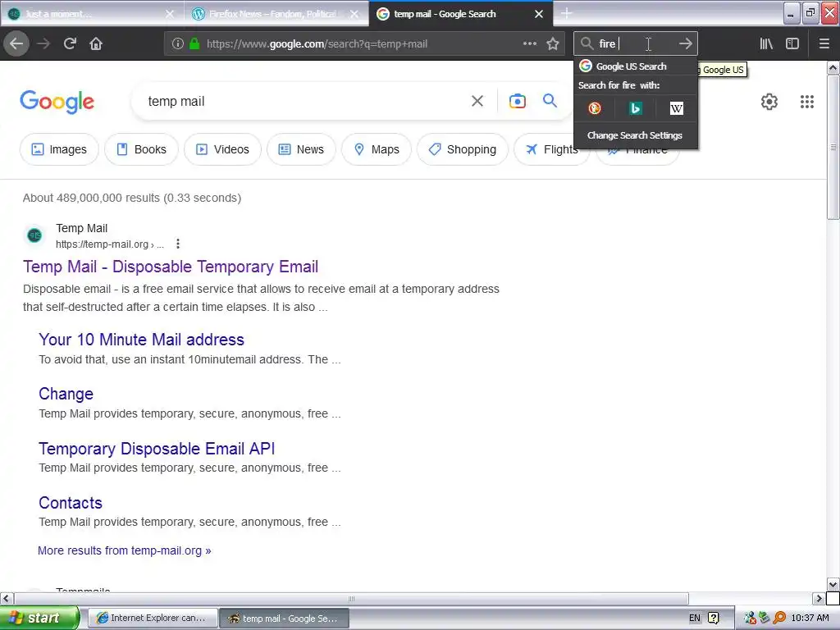Bookmark this page with star icon

point(553,44)
